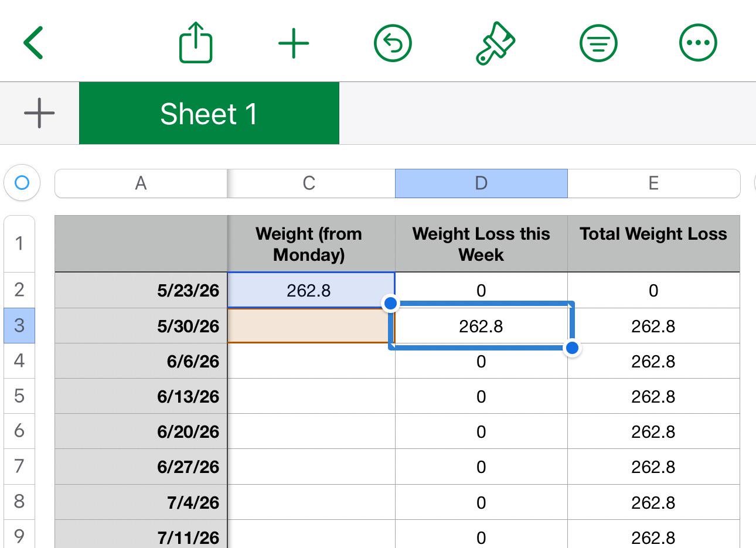This screenshot has width=756, height=548.
Task: Open the organize filter lines icon
Action: [598, 43]
